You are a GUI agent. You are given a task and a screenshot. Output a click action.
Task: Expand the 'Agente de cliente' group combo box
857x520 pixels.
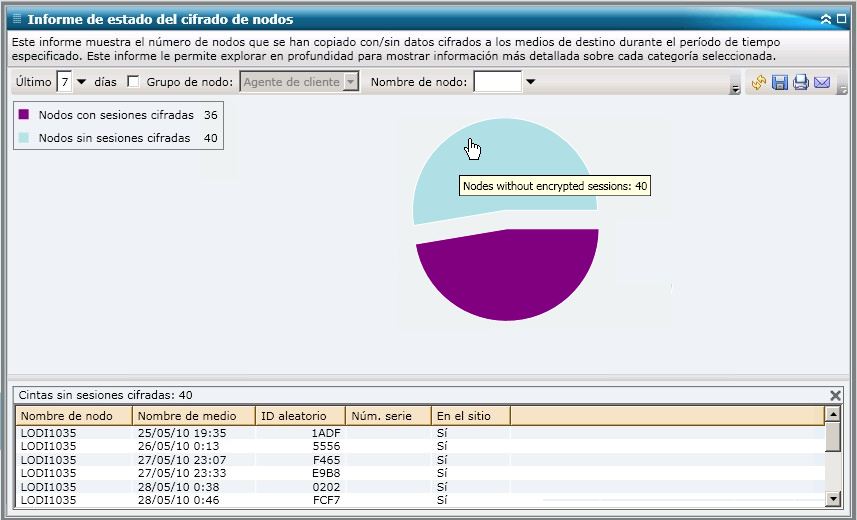350,82
